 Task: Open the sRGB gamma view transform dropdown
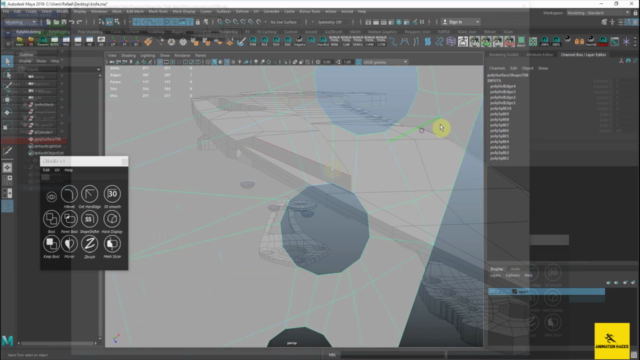(x=385, y=62)
